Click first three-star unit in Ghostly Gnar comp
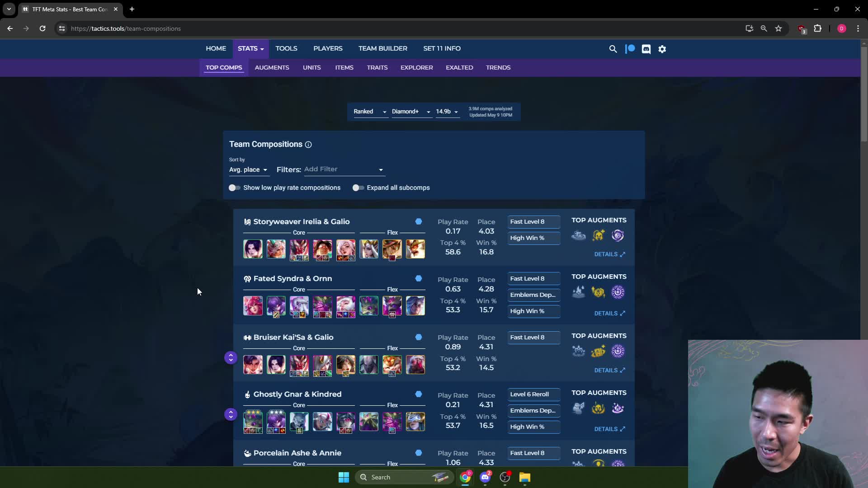The image size is (868, 488). tap(253, 422)
